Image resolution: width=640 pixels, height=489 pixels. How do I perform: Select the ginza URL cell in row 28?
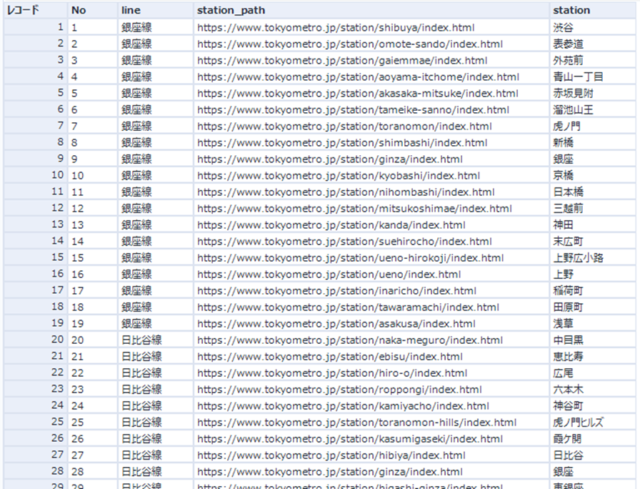371,471
